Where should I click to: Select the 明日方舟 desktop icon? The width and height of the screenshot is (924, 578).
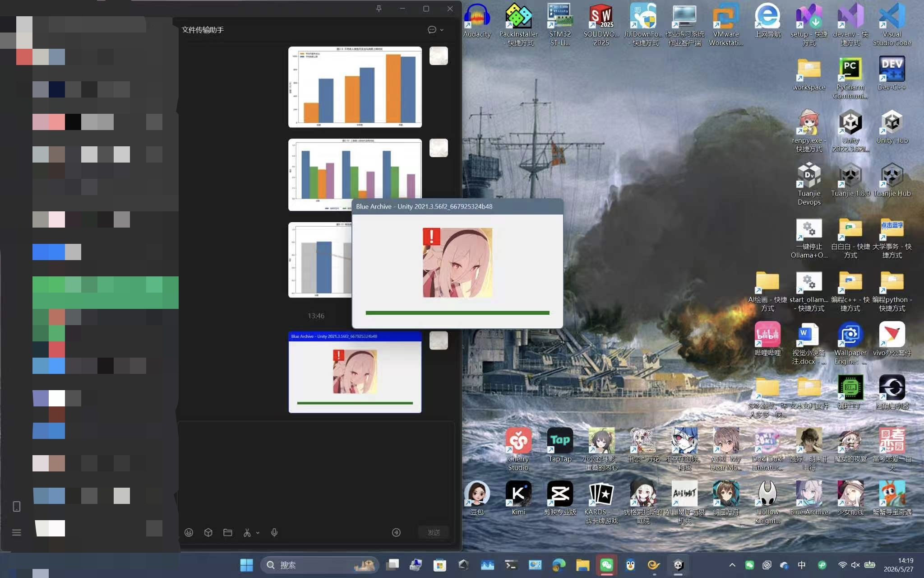click(726, 499)
